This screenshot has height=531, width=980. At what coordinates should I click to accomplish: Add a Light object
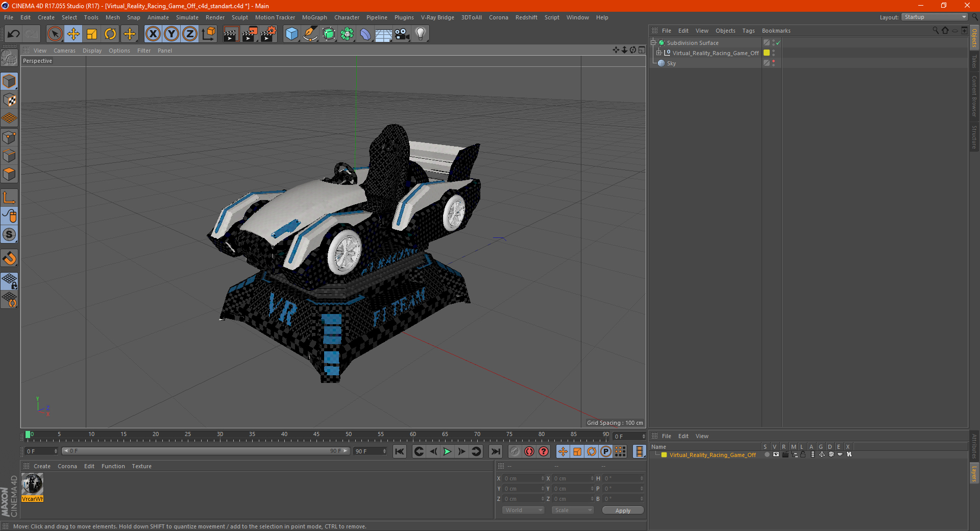421,34
